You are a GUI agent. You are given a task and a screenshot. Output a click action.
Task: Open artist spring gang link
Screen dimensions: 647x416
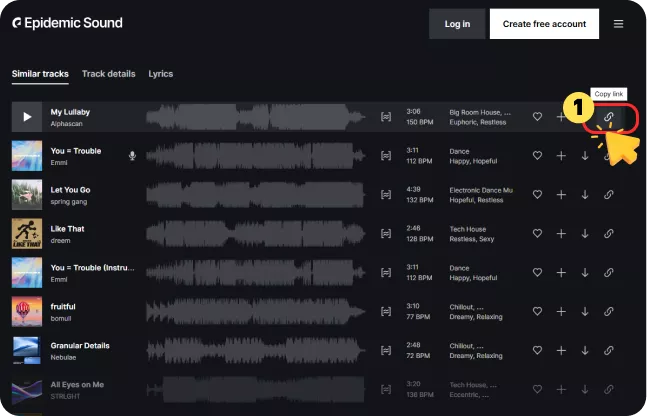pyautogui.click(x=69, y=202)
